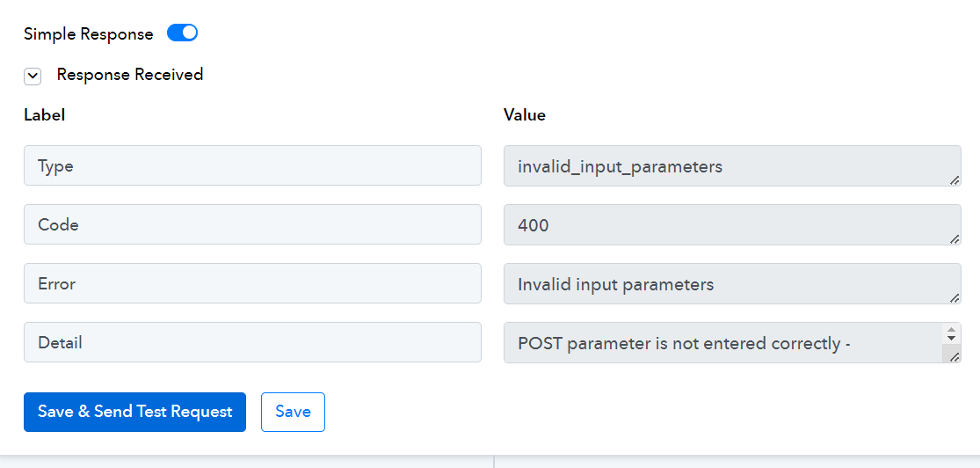Click resize grip of the 400 textarea
The image size is (980, 468).
[955, 239]
